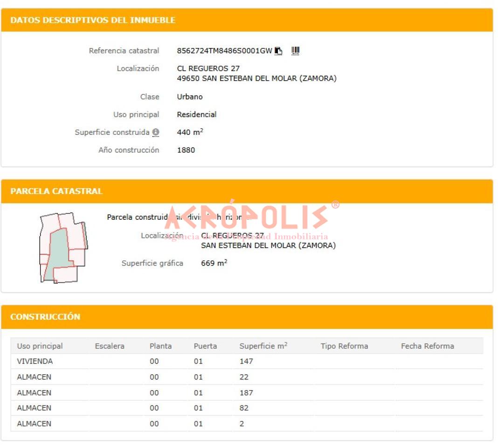Click the Acrópolis watermark logo

247,218
